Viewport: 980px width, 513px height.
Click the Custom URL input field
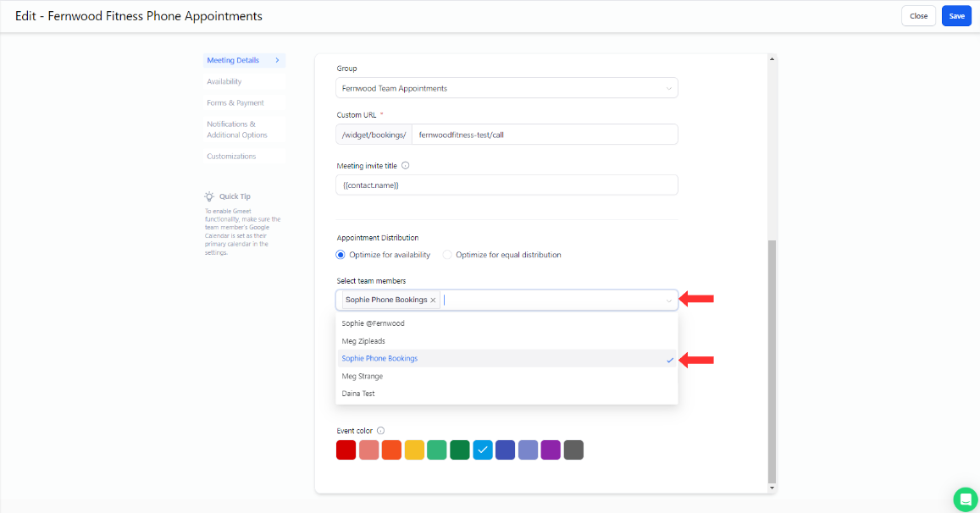[x=545, y=135]
